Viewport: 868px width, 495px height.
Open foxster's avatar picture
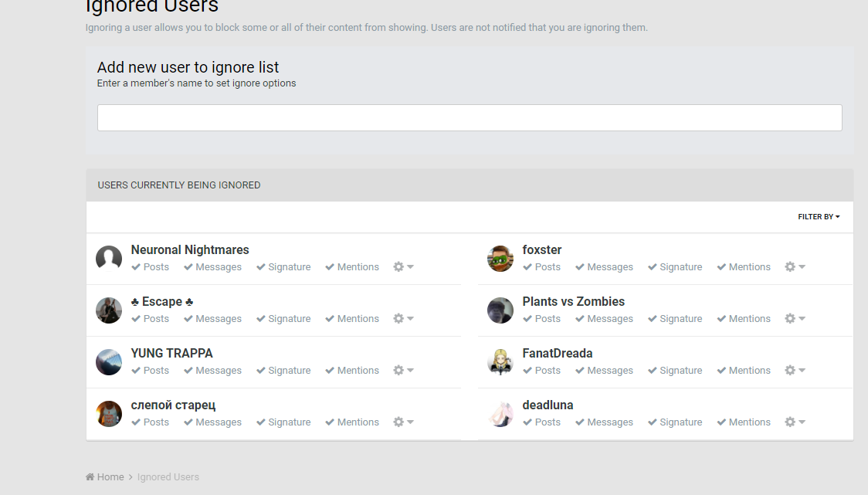(x=500, y=259)
